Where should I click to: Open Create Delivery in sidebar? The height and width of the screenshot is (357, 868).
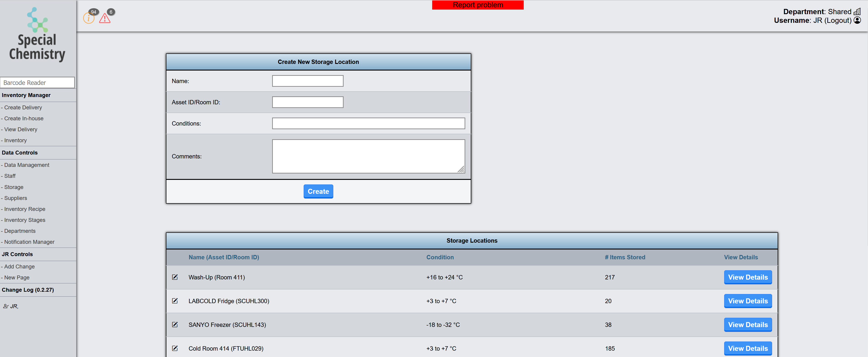(23, 108)
